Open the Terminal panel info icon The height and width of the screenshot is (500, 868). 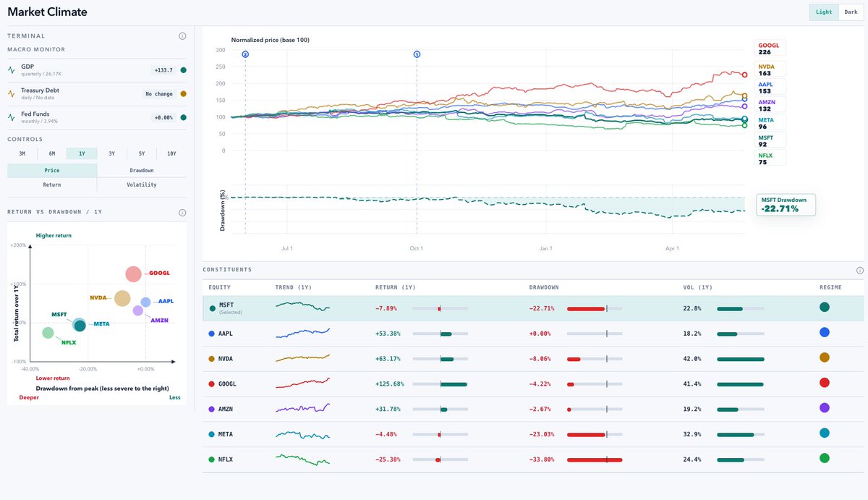pyautogui.click(x=182, y=35)
